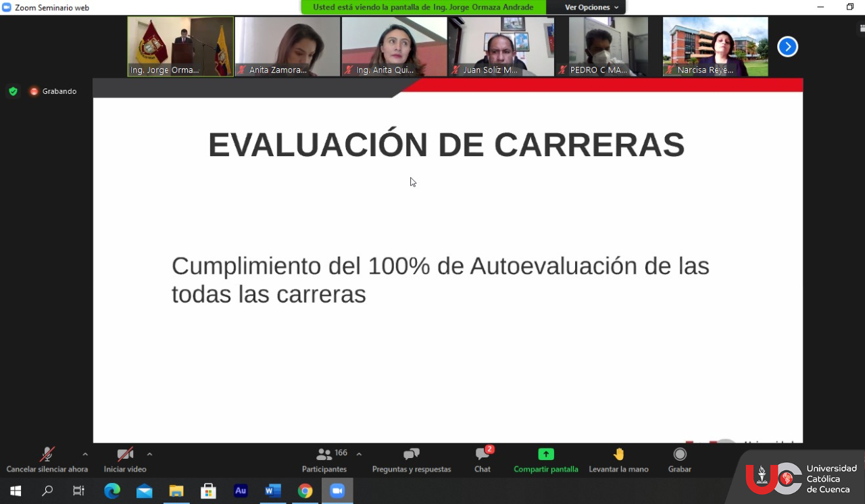Click the Zoom Seminario web title icon
The height and width of the screenshot is (504, 865).
pyautogui.click(x=7, y=7)
